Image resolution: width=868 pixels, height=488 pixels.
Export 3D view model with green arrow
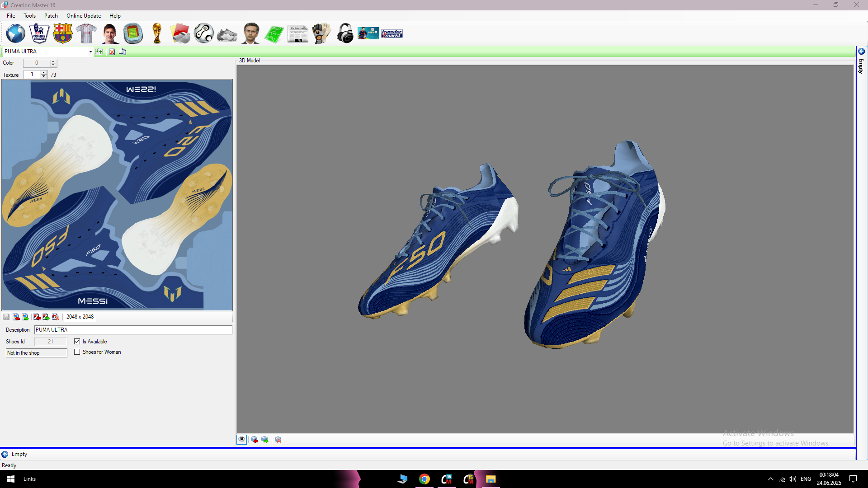tap(265, 440)
